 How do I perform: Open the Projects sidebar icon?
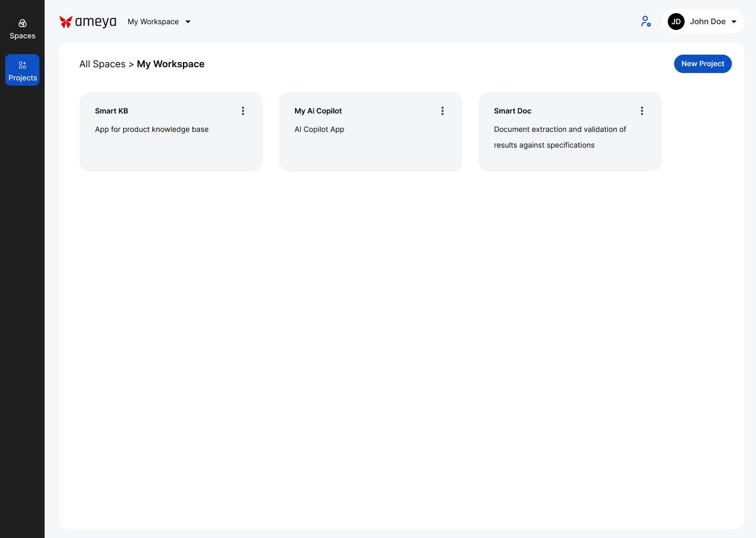23,66
